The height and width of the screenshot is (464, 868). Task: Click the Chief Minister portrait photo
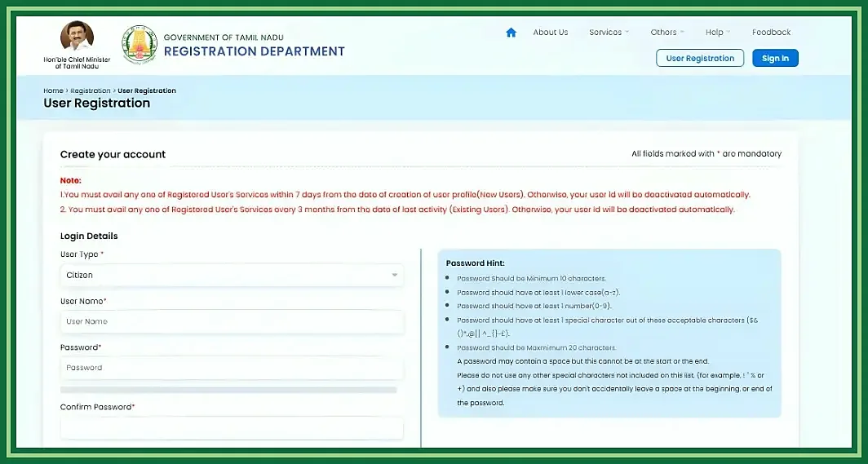pos(77,37)
